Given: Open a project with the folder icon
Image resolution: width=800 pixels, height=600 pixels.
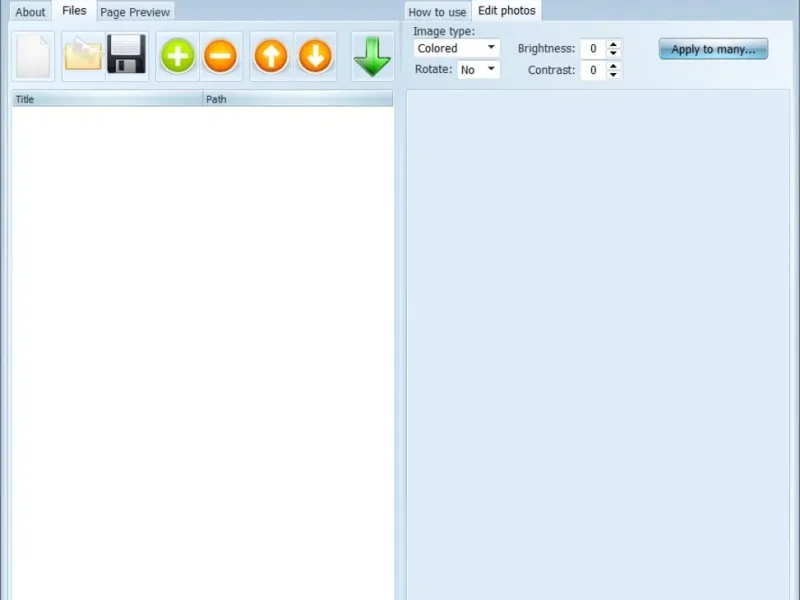Looking at the screenshot, I should coord(83,56).
